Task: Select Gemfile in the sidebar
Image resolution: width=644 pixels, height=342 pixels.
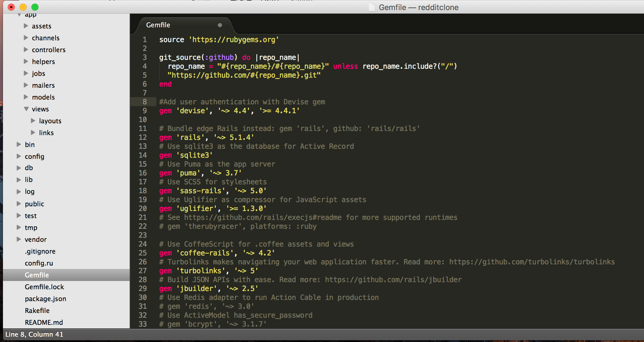Action: (x=37, y=275)
